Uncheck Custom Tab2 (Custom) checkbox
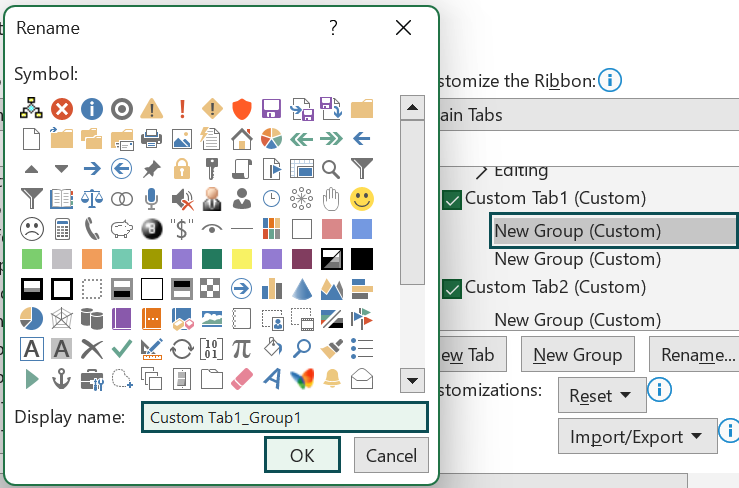Viewport: 739px width, 488px height. (x=452, y=289)
